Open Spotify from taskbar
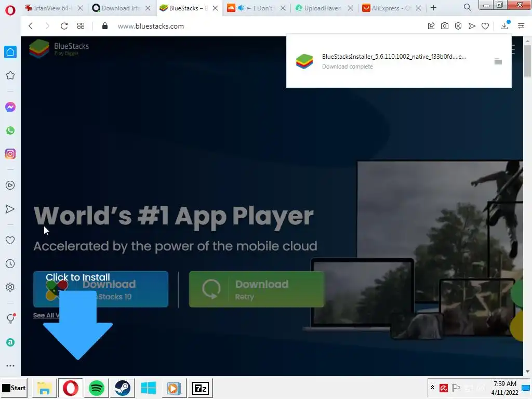 pos(96,388)
